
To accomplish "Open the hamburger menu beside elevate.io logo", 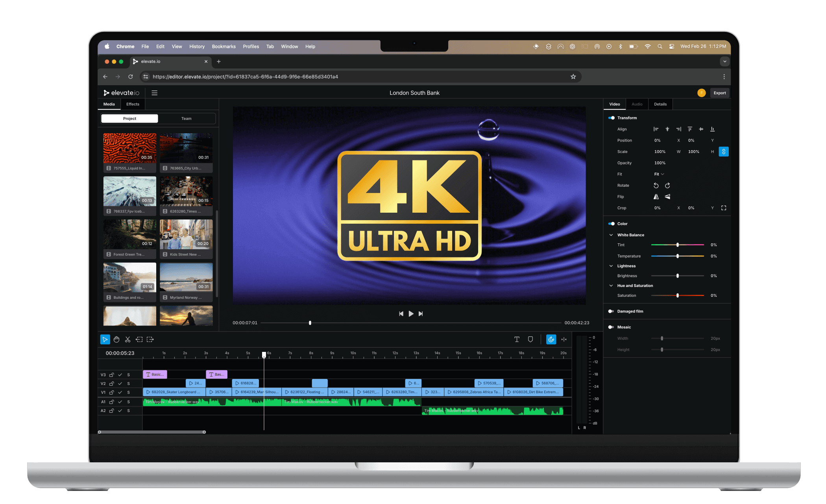I will 155,93.
